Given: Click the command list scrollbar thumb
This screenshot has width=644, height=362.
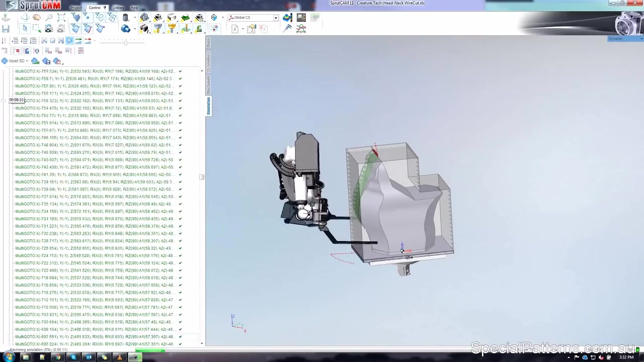Looking at the screenshot, I should tap(202, 177).
